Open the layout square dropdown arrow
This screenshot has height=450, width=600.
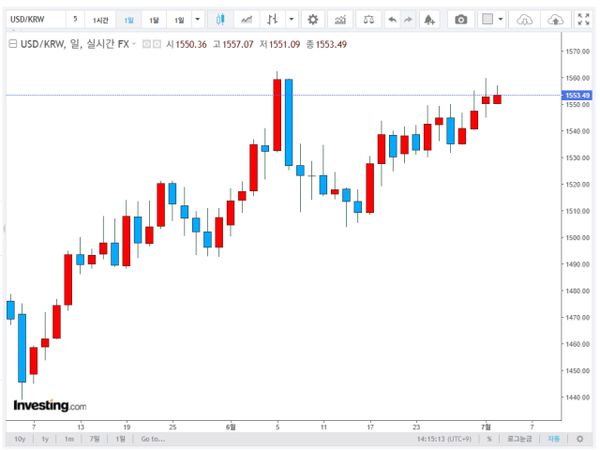tap(500, 19)
